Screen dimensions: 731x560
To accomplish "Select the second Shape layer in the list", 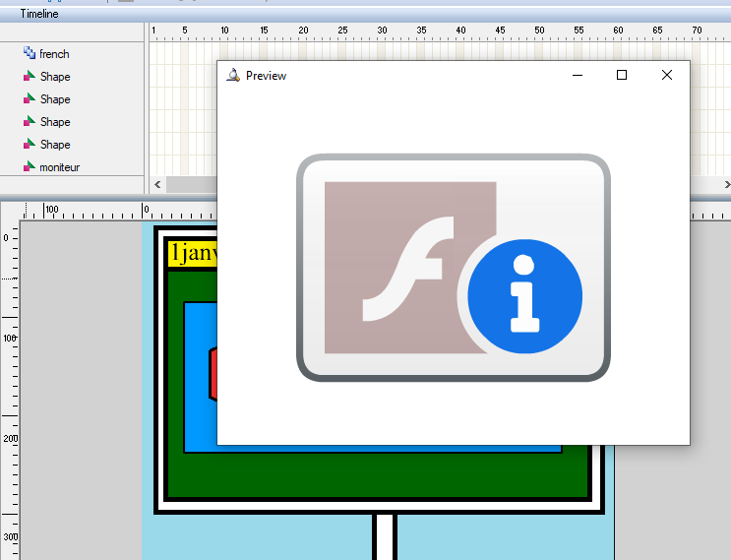I will (72, 99).
